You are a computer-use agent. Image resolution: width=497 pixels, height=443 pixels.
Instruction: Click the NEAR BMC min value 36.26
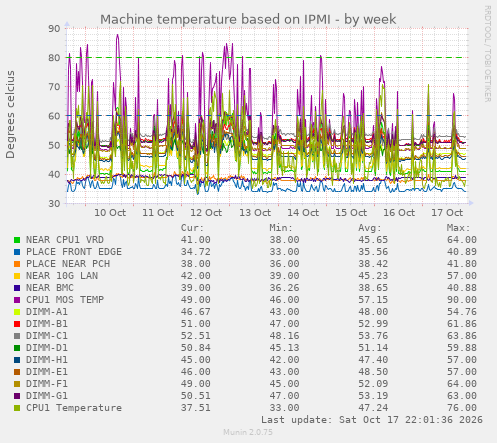tap(284, 288)
